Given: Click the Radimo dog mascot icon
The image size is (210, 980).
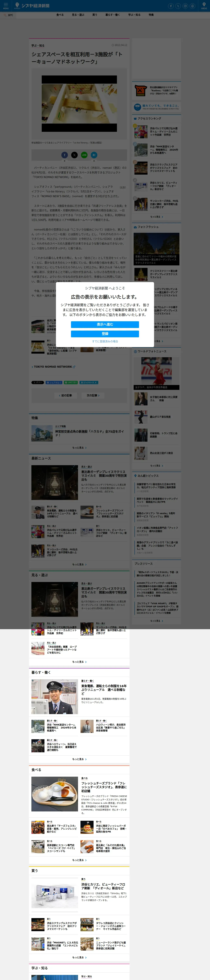Looking at the screenshot, I should point(141,90).
